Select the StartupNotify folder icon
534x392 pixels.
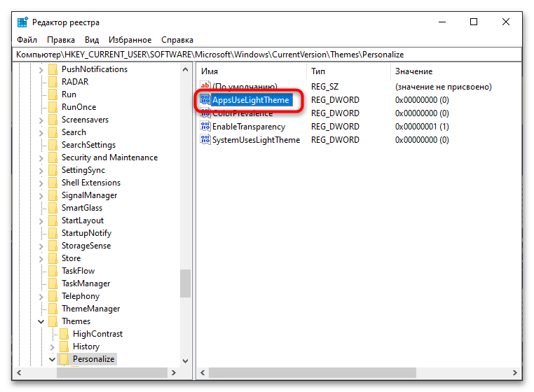(x=53, y=232)
